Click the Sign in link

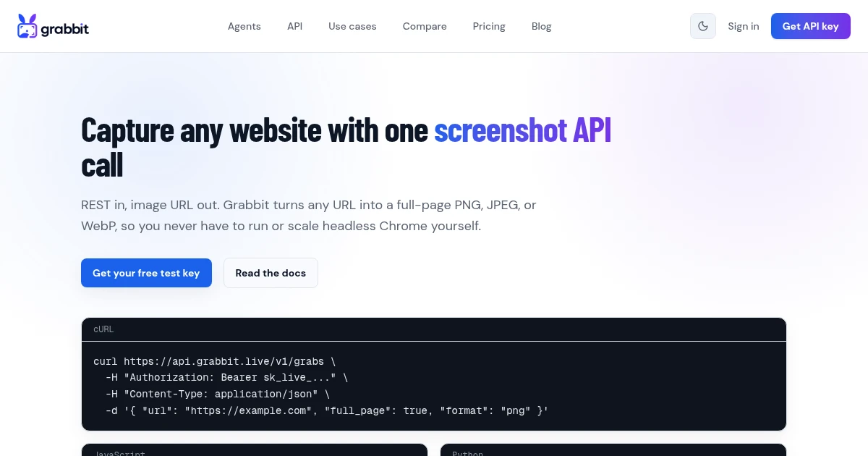[x=744, y=26]
